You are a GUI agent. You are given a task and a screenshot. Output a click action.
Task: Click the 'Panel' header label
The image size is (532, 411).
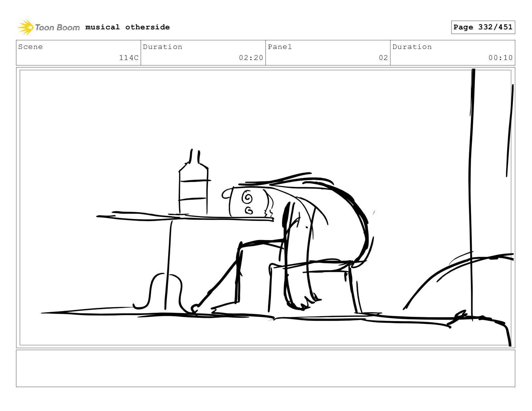(280, 47)
